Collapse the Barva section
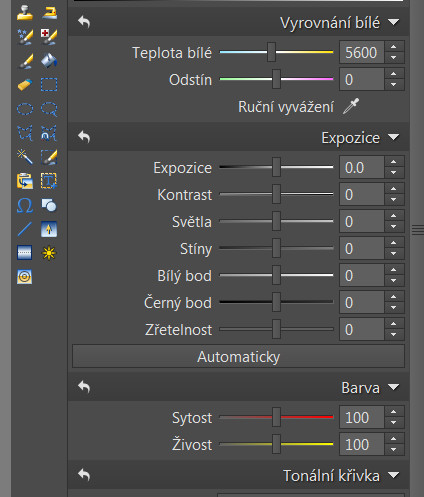424x497 pixels. [x=394, y=387]
